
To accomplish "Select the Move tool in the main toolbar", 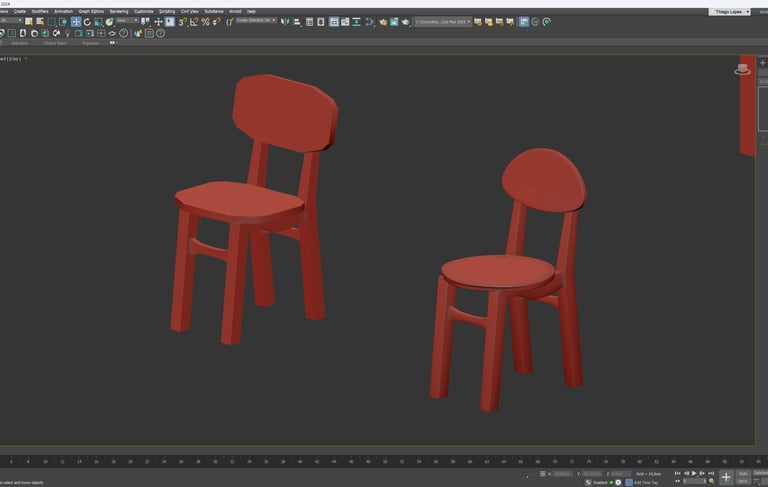I will click(x=76, y=21).
